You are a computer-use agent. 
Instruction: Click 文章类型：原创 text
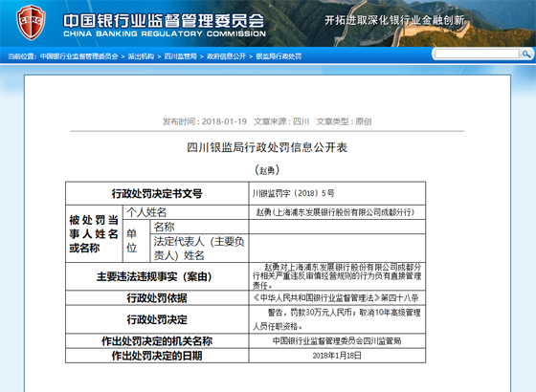click(344, 121)
